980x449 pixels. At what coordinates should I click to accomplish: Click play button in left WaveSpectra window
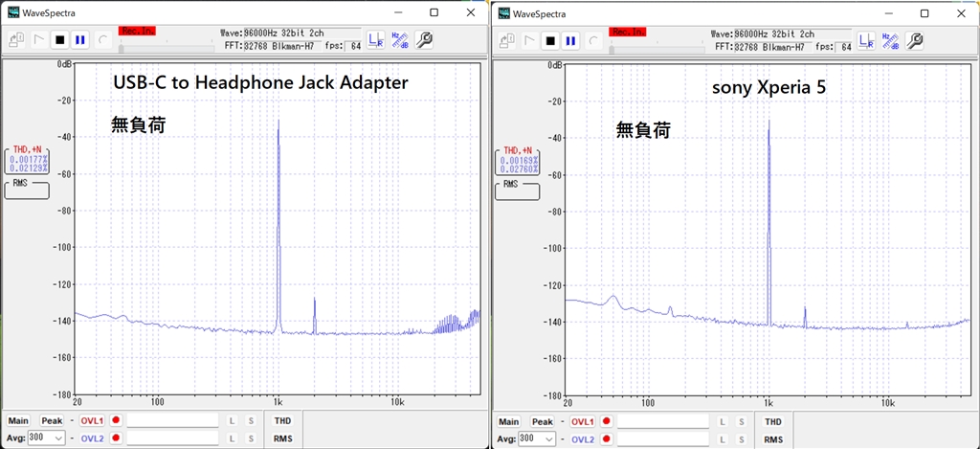[x=38, y=40]
